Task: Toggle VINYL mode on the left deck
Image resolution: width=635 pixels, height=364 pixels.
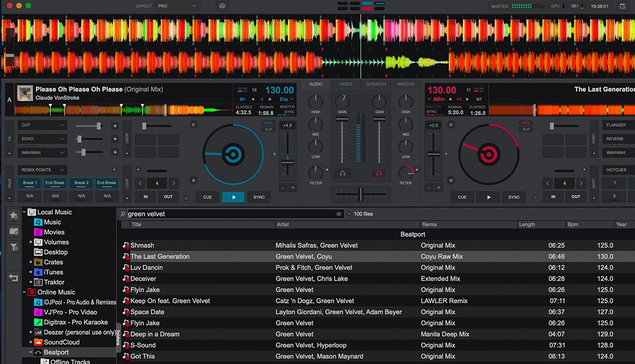Action: tap(268, 123)
